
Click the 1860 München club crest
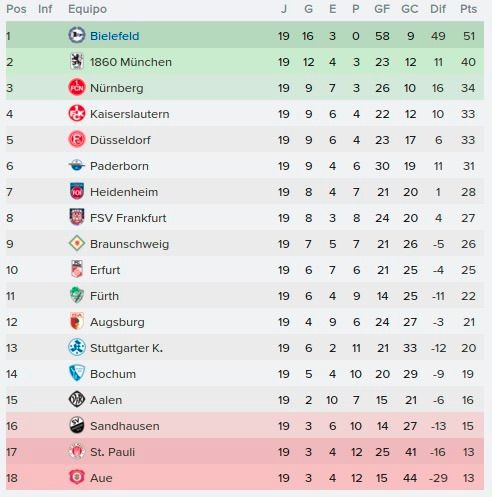[77, 62]
